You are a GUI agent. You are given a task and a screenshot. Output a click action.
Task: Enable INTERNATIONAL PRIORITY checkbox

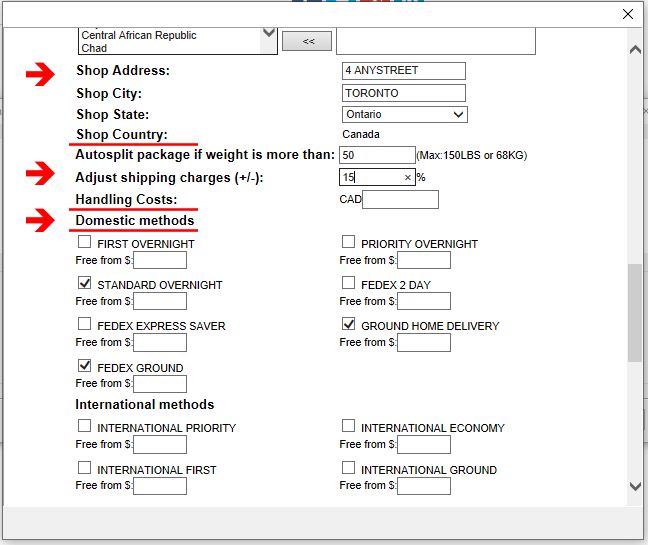(x=85, y=426)
